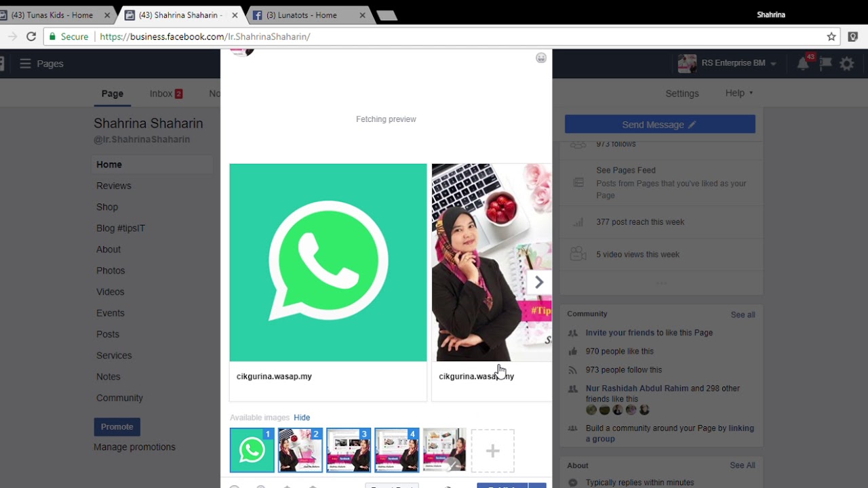
Task: Toggle available image number 2 selection
Action: tap(300, 450)
